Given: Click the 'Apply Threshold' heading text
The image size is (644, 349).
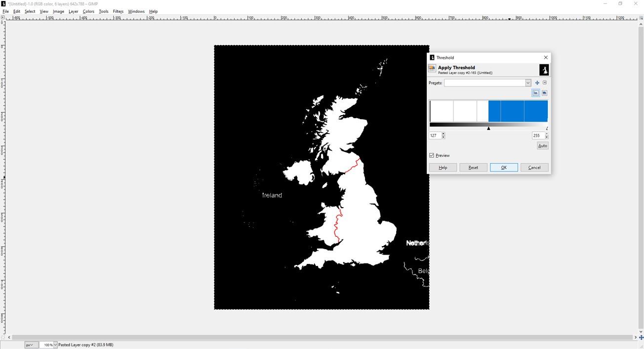Looking at the screenshot, I should pyautogui.click(x=456, y=67).
